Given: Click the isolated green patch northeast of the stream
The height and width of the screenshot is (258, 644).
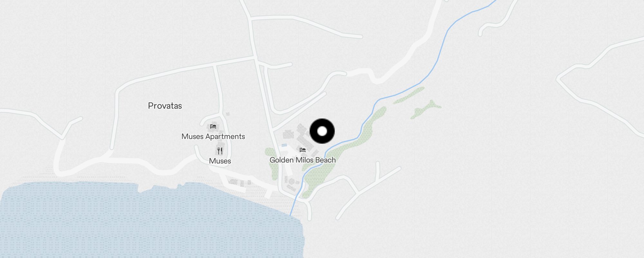Looking at the screenshot, I should (426, 110).
